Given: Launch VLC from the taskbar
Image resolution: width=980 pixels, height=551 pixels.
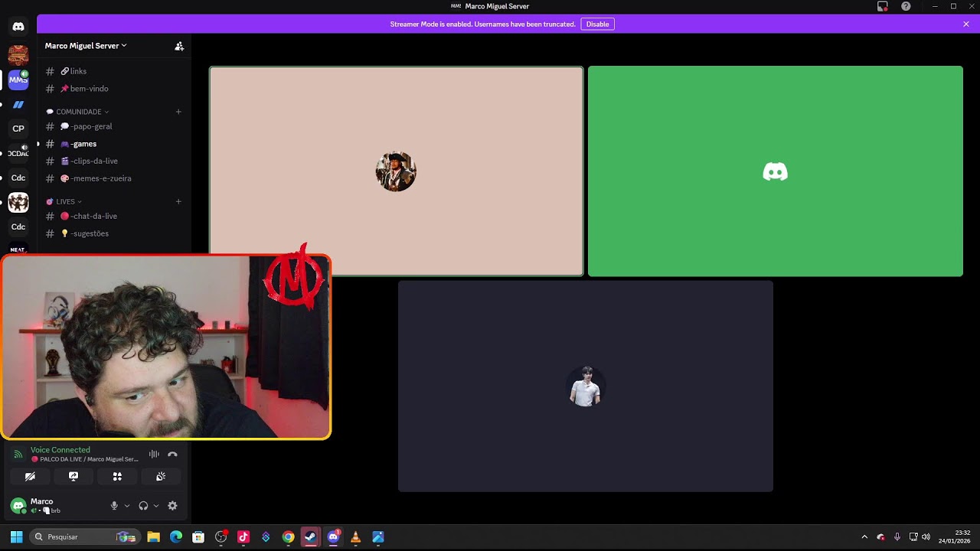Looking at the screenshot, I should [355, 537].
